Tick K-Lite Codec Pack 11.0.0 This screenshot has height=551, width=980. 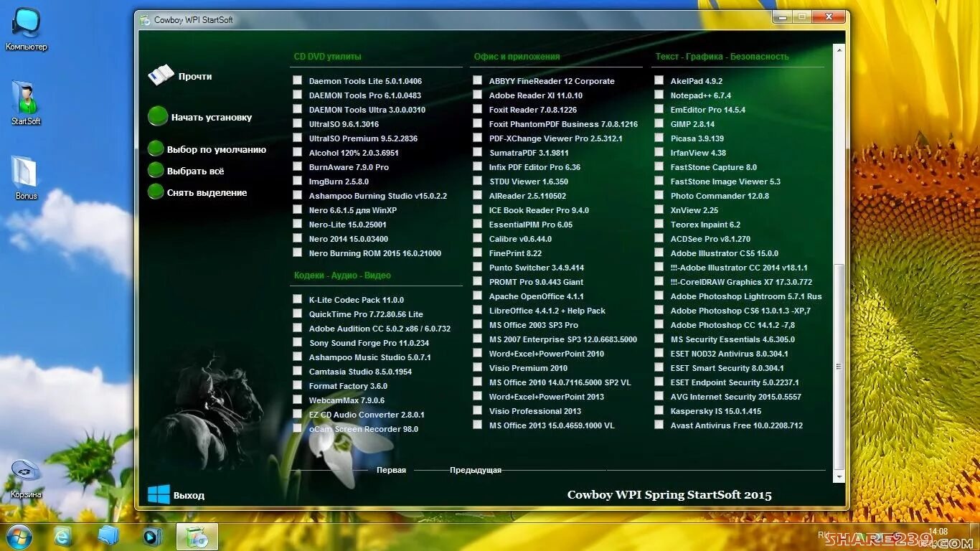pos(297,299)
